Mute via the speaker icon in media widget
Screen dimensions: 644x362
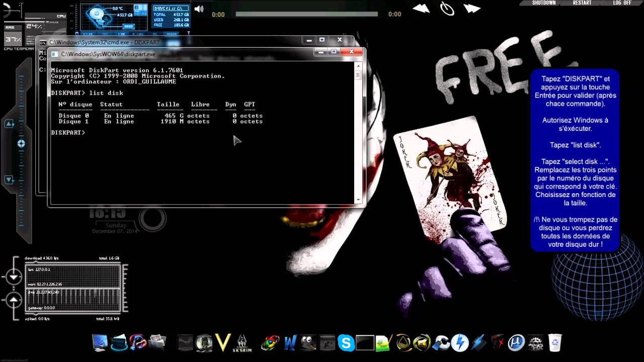pyautogui.click(x=199, y=9)
